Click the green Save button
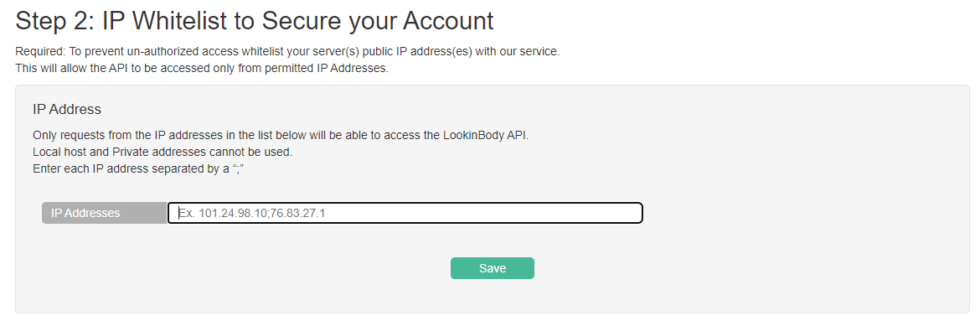The width and height of the screenshot is (980, 321). click(x=492, y=268)
